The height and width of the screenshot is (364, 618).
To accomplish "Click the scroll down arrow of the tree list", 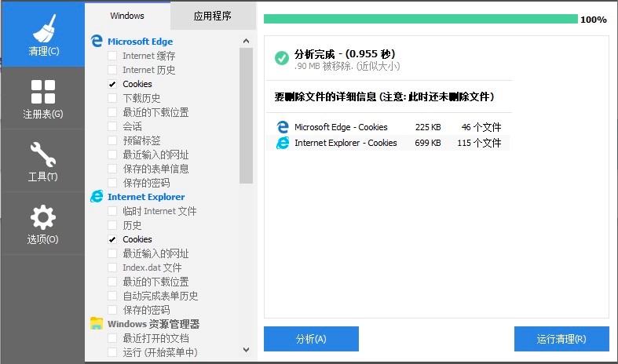I will (x=247, y=350).
